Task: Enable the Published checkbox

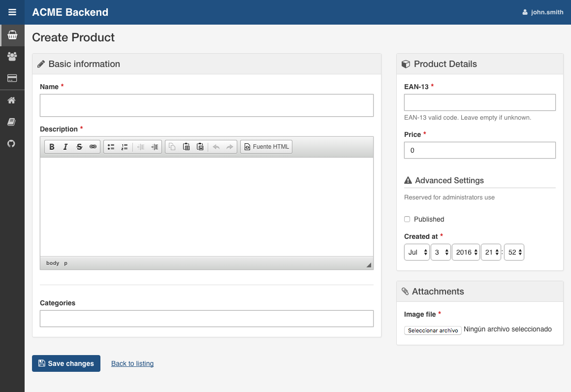Action: [x=407, y=219]
